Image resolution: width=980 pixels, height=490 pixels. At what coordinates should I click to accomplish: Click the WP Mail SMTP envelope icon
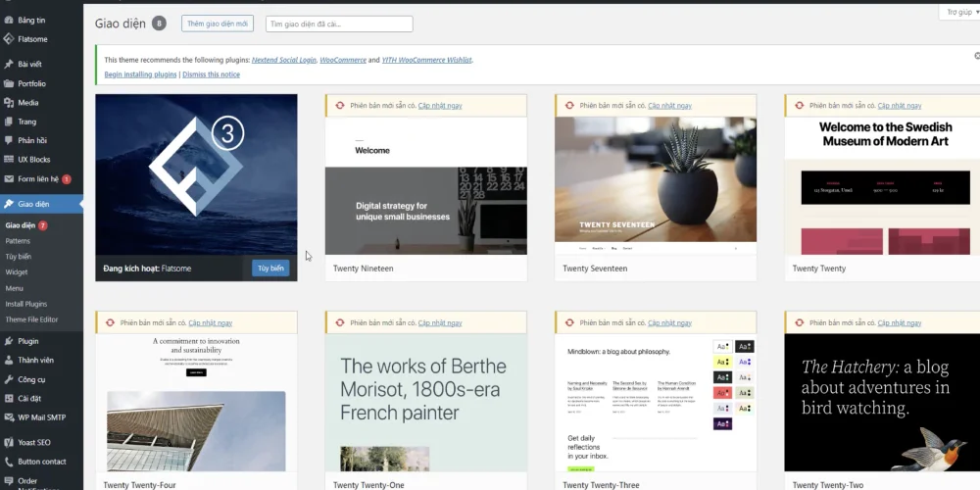click(8, 417)
